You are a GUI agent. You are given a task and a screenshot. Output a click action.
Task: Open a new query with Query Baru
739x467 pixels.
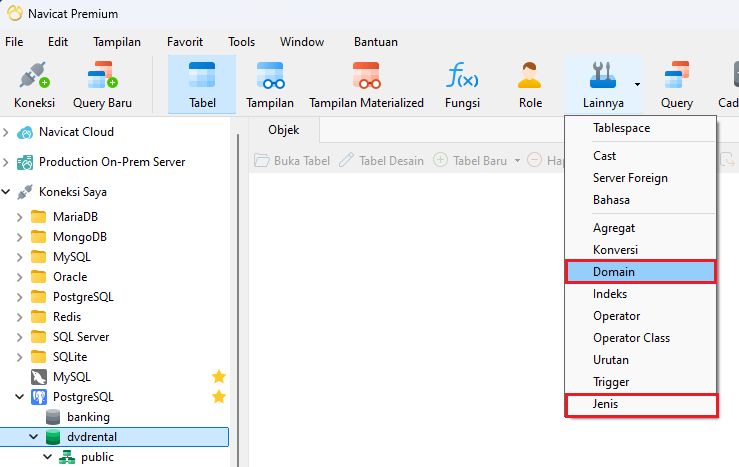(102, 85)
